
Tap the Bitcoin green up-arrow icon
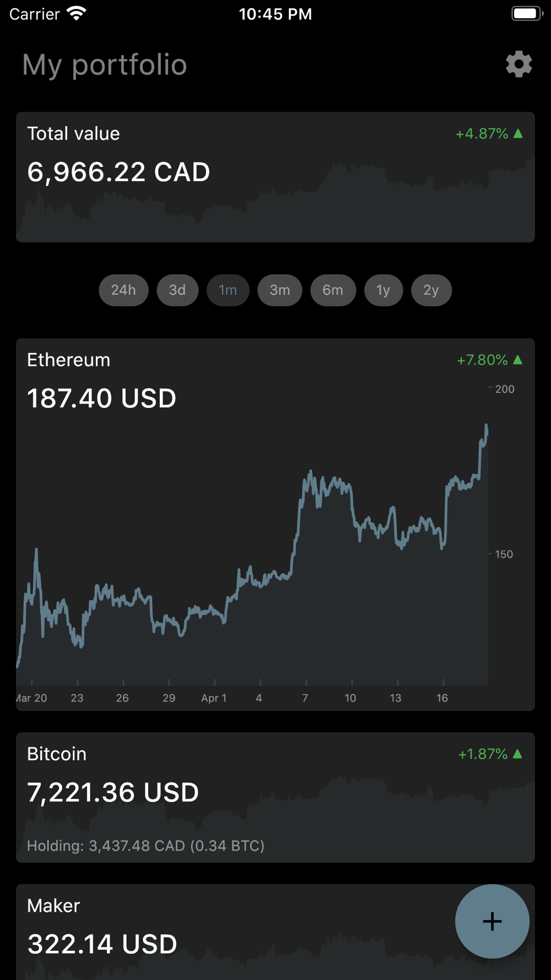518,753
